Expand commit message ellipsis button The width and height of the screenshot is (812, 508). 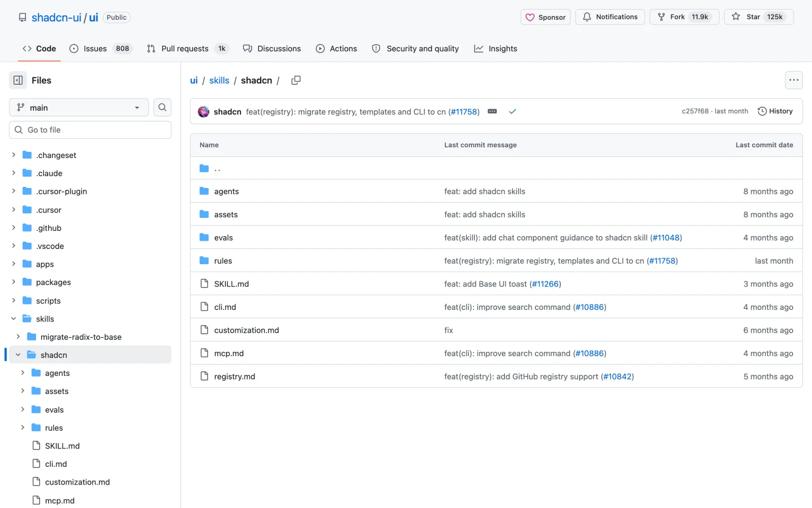pos(492,111)
